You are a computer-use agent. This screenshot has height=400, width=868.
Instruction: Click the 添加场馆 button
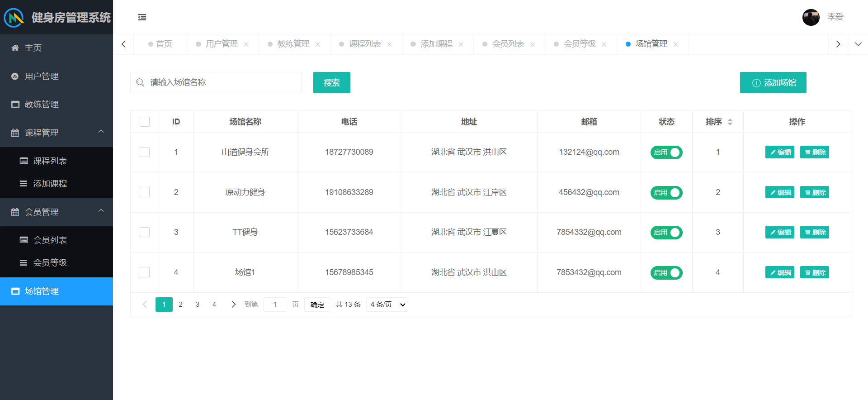click(773, 82)
